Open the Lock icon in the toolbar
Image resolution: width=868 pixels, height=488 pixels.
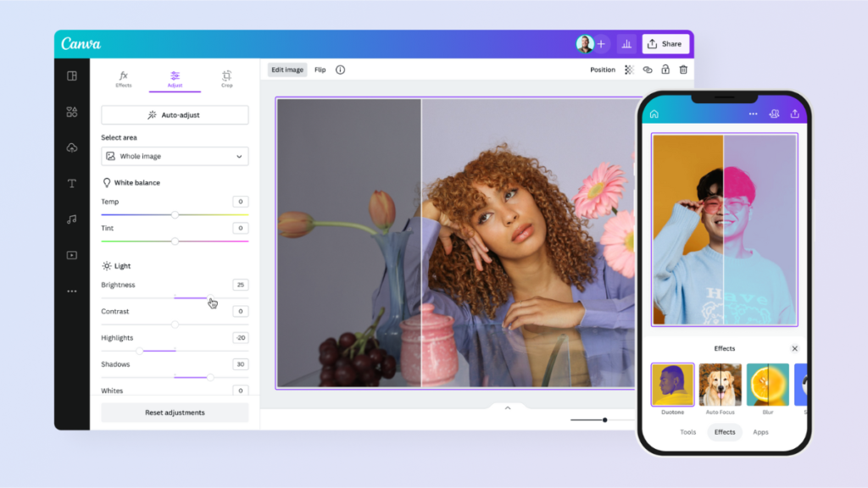pos(666,69)
